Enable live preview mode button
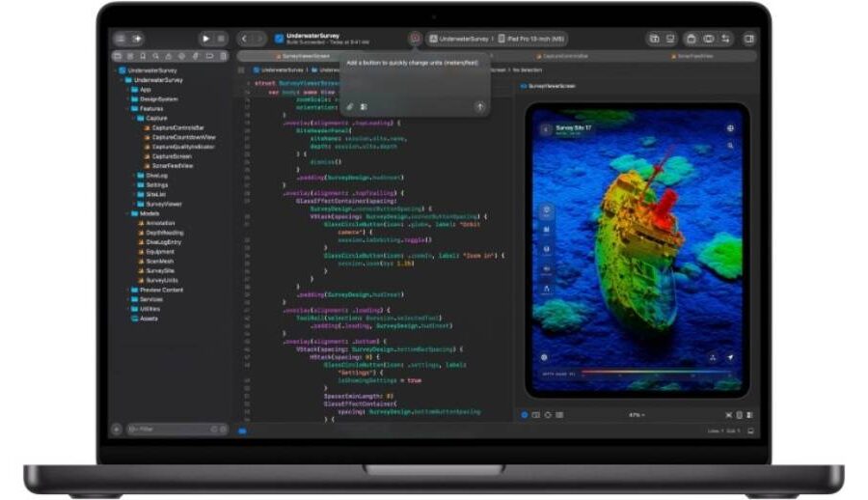The image size is (868, 500). coord(525,415)
